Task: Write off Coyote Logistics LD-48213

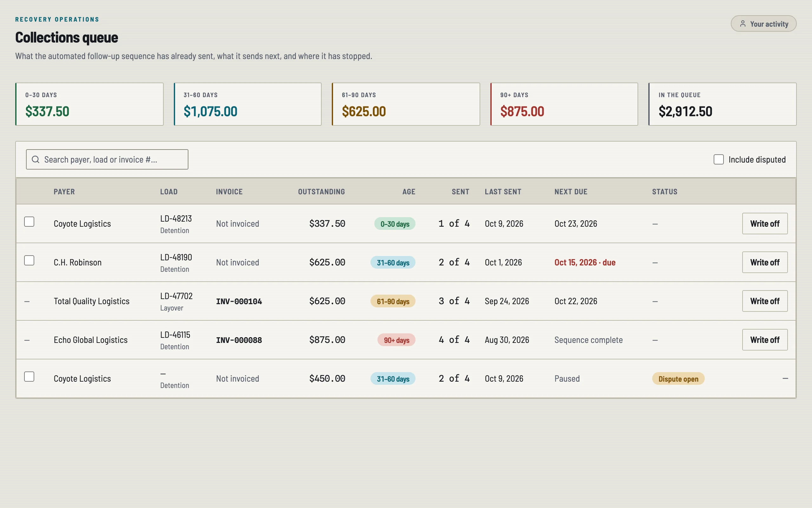Action: coord(765,224)
